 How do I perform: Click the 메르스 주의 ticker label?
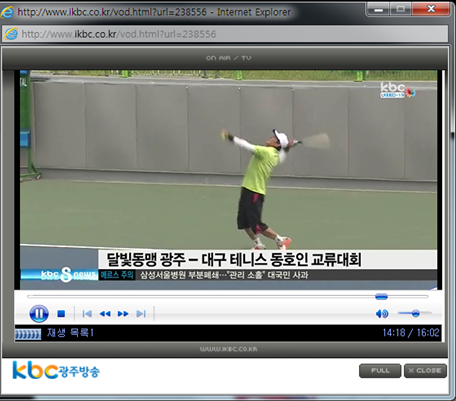pyautogui.click(x=117, y=275)
